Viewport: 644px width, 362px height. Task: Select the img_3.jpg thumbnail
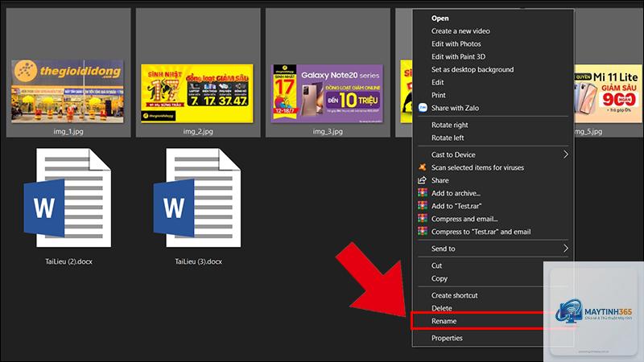click(x=327, y=93)
